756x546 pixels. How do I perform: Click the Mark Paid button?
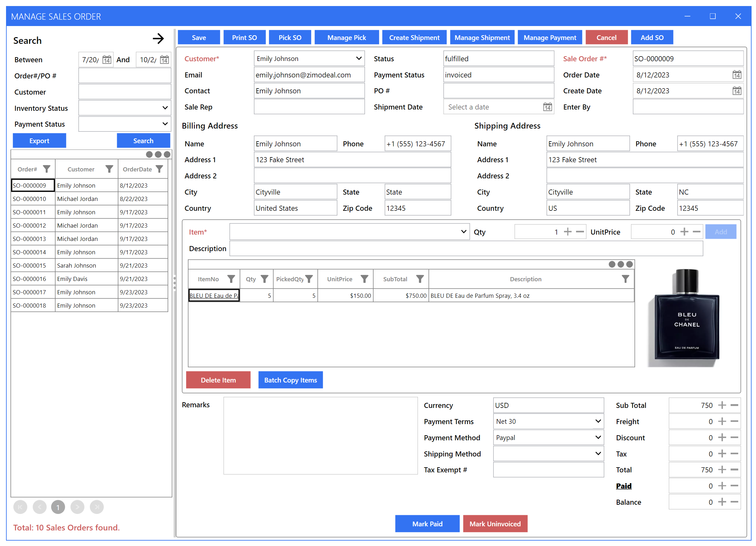tap(427, 524)
